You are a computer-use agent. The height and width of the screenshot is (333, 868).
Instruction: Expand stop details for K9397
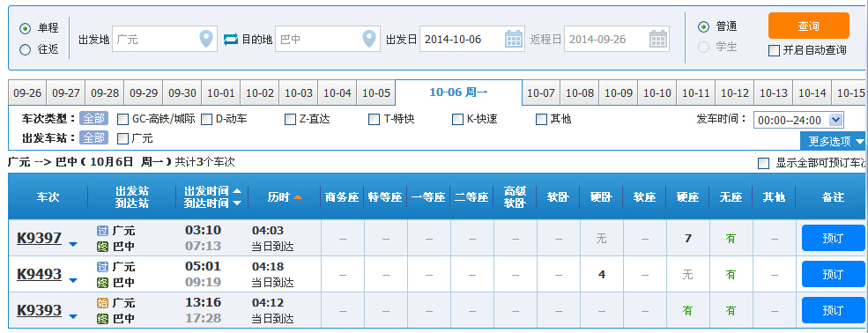72,244
